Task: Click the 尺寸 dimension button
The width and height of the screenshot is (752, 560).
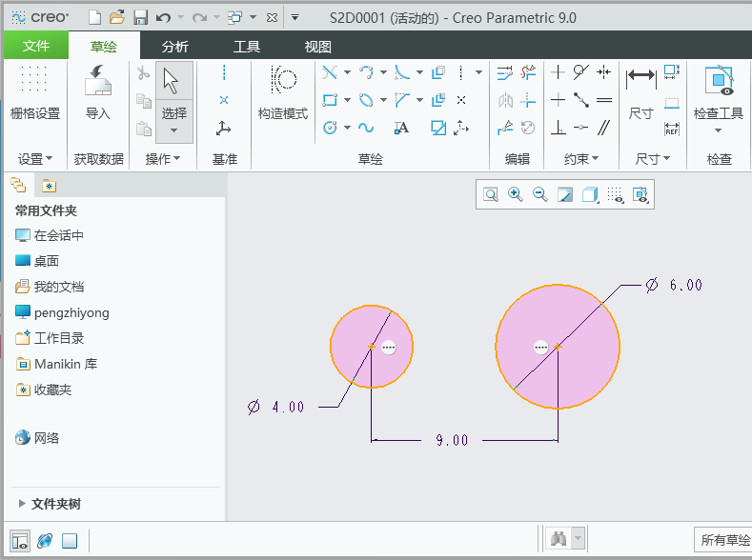Action: [x=641, y=93]
